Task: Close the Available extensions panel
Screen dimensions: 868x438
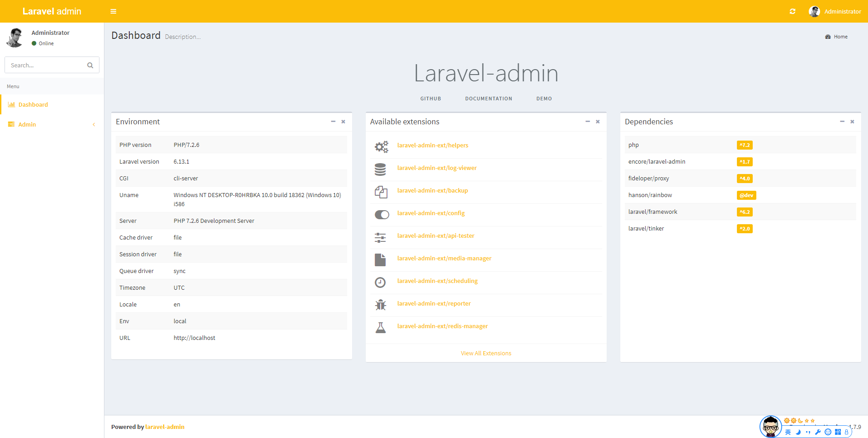Action: [598, 122]
